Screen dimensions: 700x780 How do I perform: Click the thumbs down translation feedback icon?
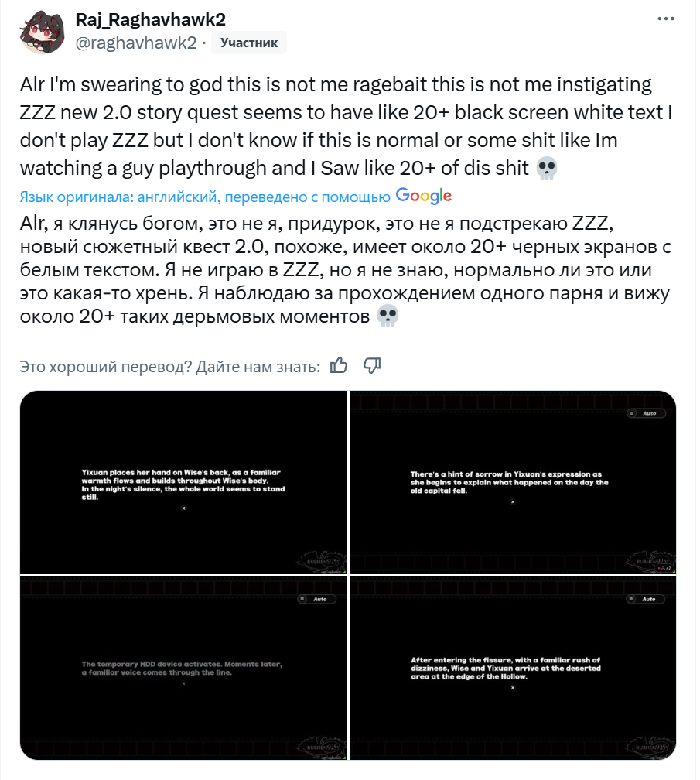(x=372, y=365)
